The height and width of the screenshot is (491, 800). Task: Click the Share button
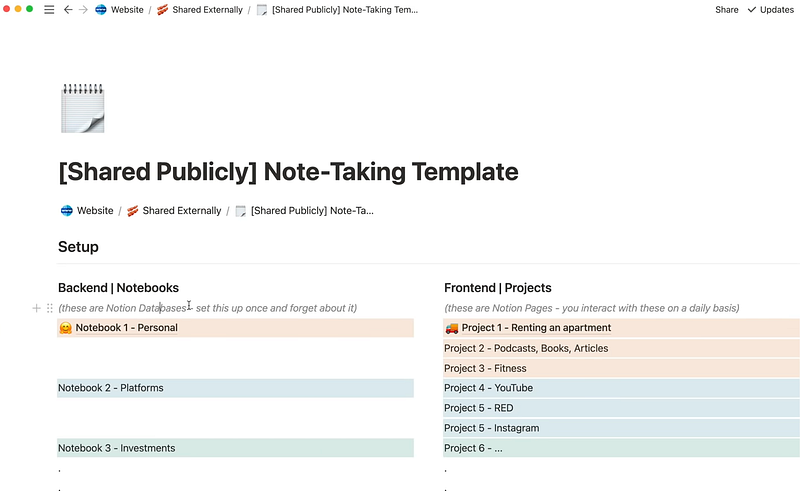[727, 10]
